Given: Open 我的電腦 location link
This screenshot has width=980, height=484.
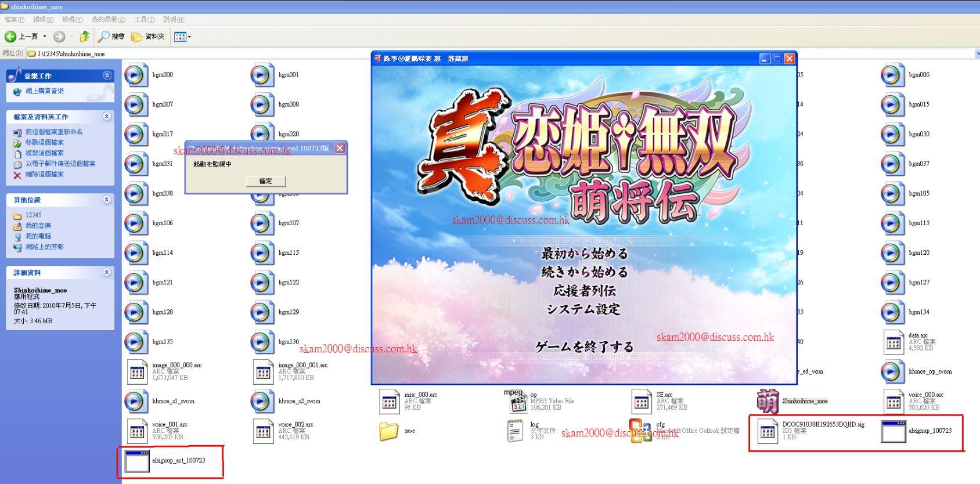Looking at the screenshot, I should pyautogui.click(x=38, y=236).
